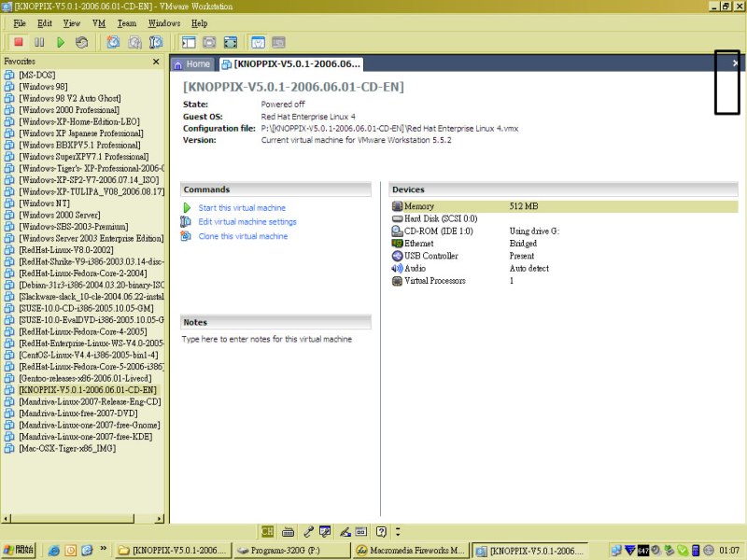747x560 pixels.
Task: Click the keyboard input method icon on language bar
Action: coord(288,531)
